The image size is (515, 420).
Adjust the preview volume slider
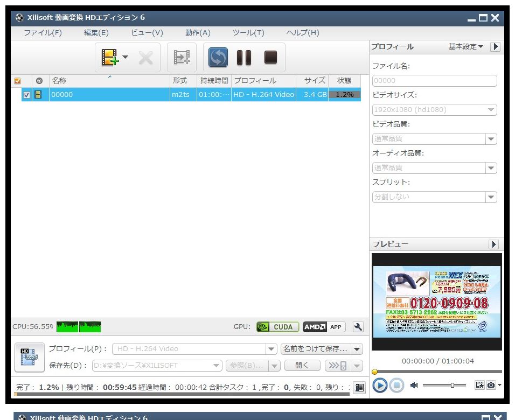(444, 385)
